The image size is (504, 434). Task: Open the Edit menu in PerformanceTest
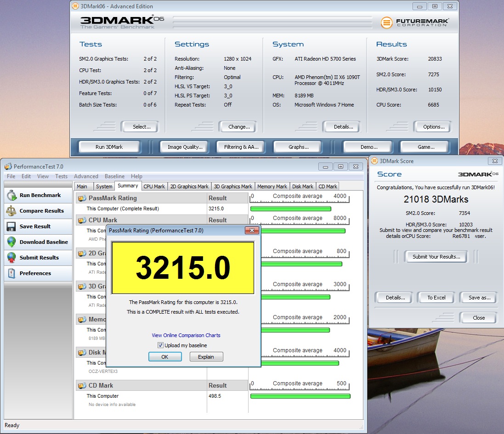click(26, 176)
